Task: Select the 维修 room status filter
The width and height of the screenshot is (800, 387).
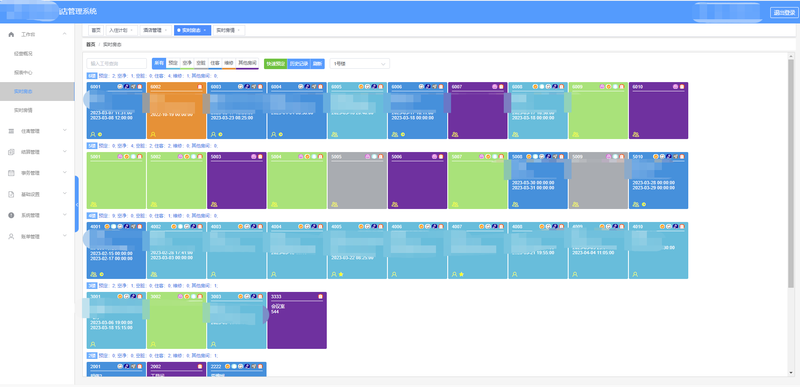Action: coord(229,64)
